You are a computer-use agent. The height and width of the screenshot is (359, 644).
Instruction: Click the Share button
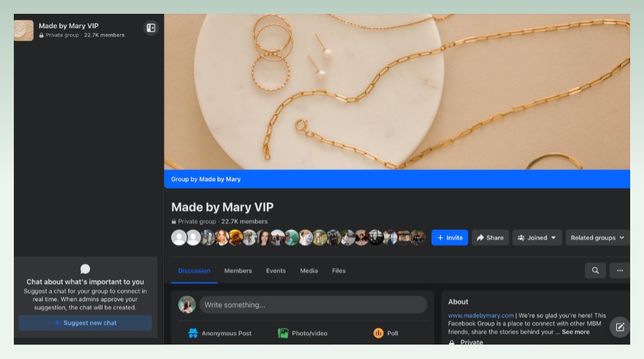[490, 238]
